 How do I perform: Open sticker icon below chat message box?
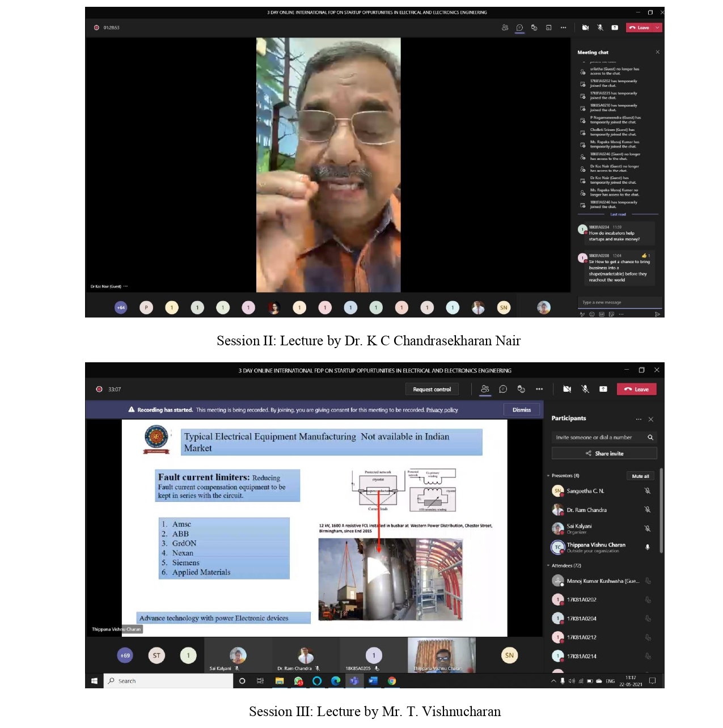(x=611, y=314)
